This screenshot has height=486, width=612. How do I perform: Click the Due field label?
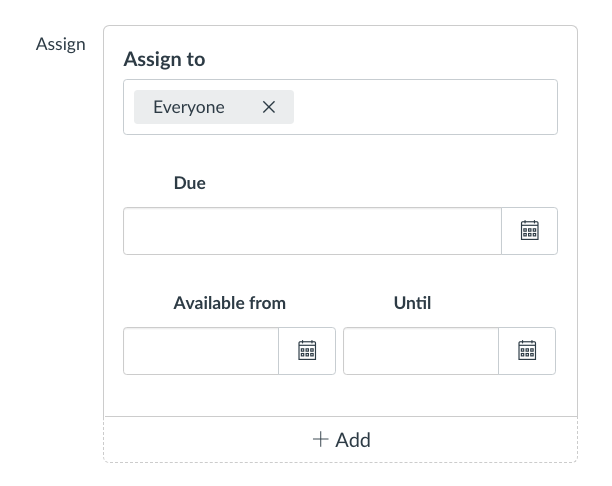tap(189, 183)
